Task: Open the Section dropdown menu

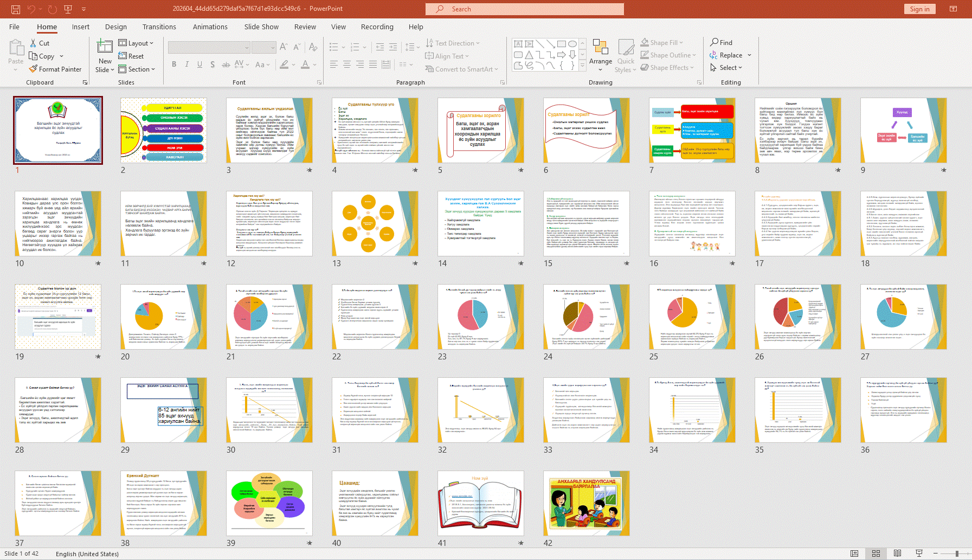Action: (137, 69)
